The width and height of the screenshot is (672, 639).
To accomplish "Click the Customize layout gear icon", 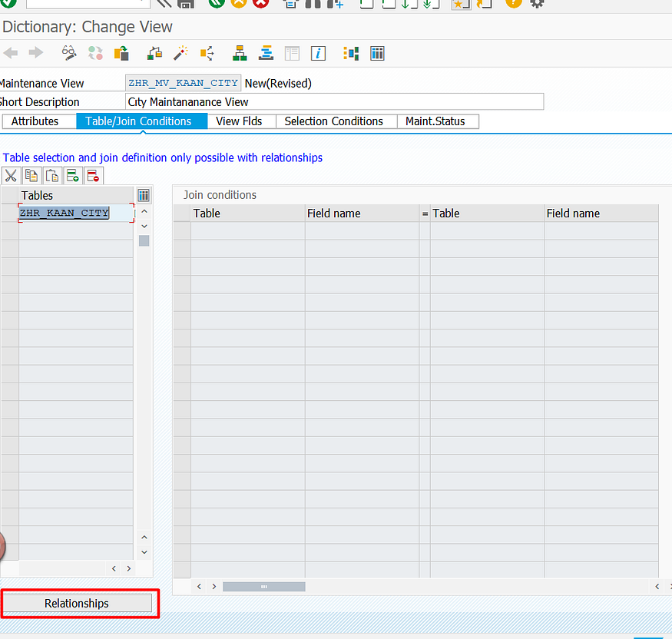I will [537, 3].
